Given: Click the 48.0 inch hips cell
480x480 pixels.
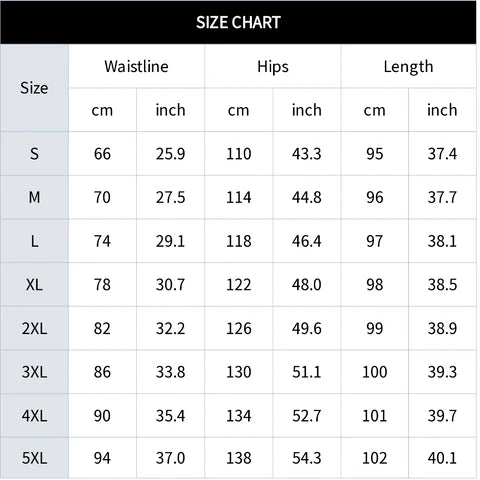Looking at the screenshot, I should (x=307, y=285).
